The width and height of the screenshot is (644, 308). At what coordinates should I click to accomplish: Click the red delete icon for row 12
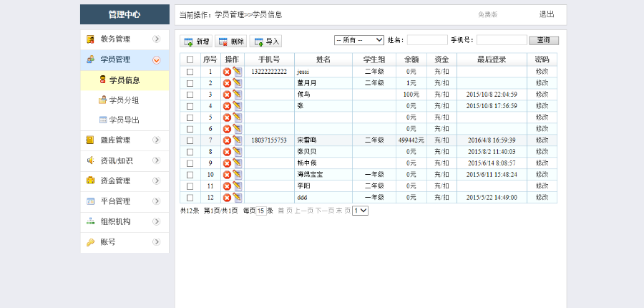tap(227, 198)
